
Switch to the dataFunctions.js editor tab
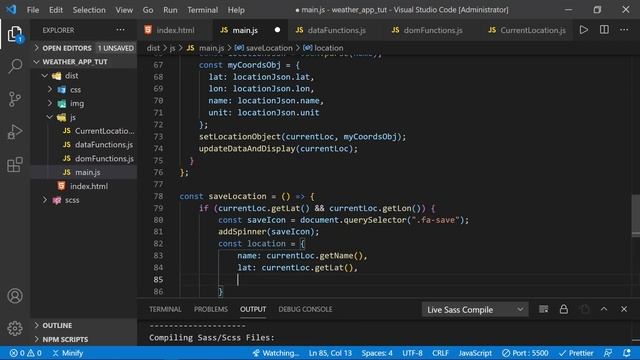[336, 30]
